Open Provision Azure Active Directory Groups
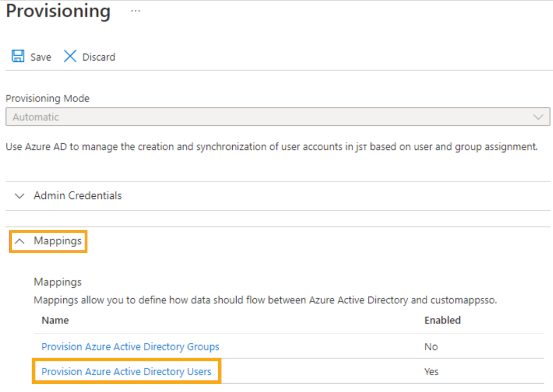Image resolution: width=553 pixels, height=392 pixels. 130,347
